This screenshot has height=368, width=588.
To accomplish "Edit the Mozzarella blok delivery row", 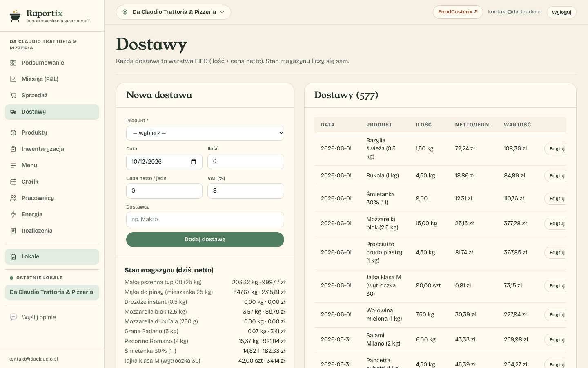I will coord(556,224).
